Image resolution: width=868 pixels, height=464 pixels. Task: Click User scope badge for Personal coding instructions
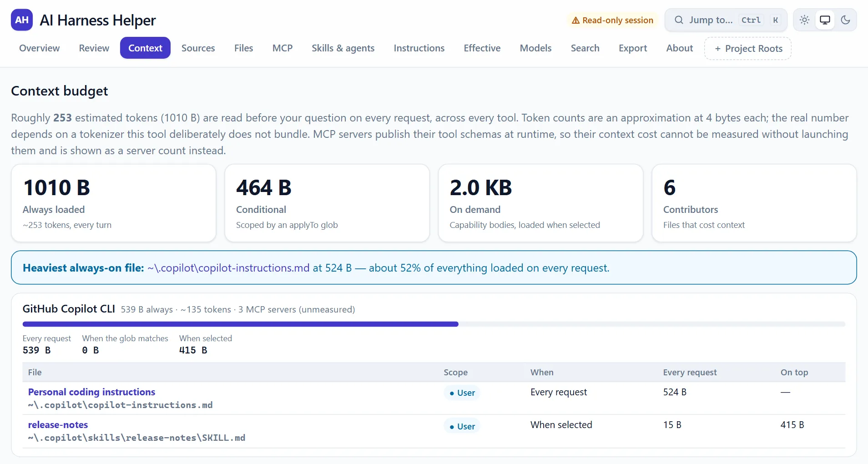[462, 393]
